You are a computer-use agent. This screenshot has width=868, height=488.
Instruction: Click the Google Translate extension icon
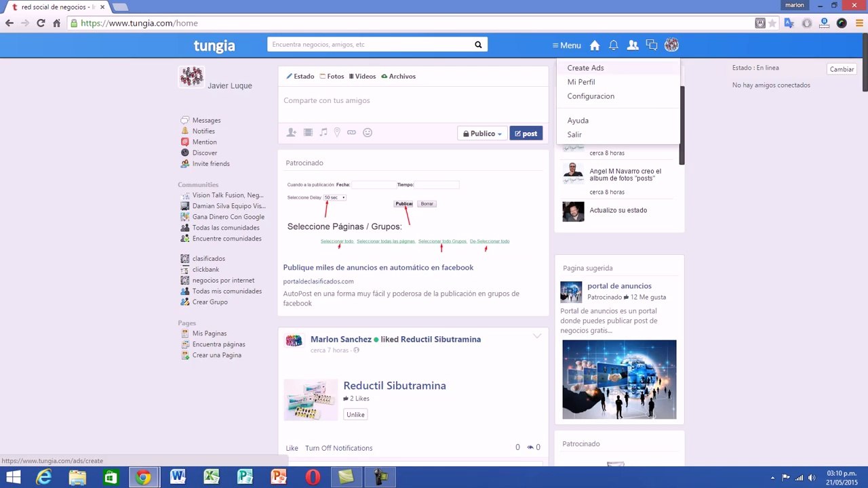tap(789, 23)
